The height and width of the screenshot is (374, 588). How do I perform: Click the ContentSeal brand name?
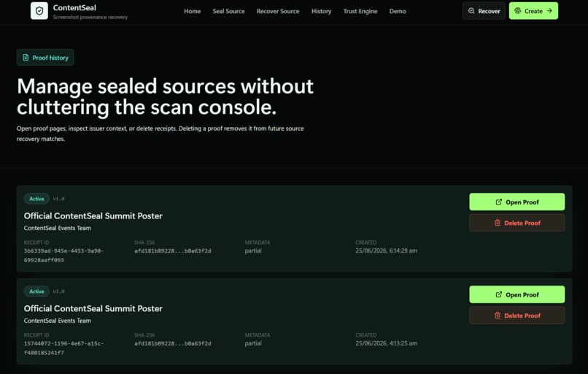(74, 7)
